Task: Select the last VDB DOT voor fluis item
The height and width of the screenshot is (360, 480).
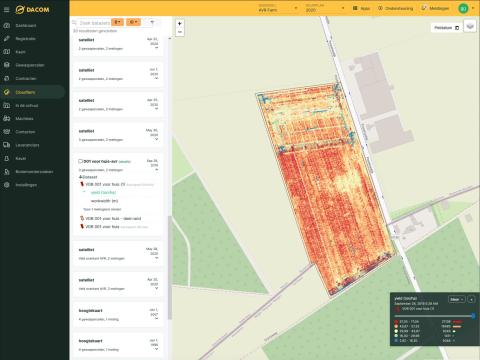Action: pos(102,227)
